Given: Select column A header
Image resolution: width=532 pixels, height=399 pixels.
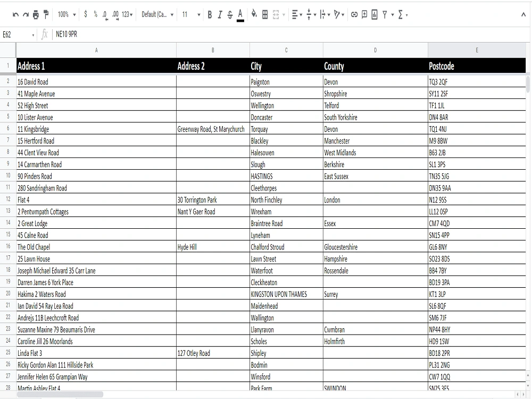Looking at the screenshot, I should point(96,50).
